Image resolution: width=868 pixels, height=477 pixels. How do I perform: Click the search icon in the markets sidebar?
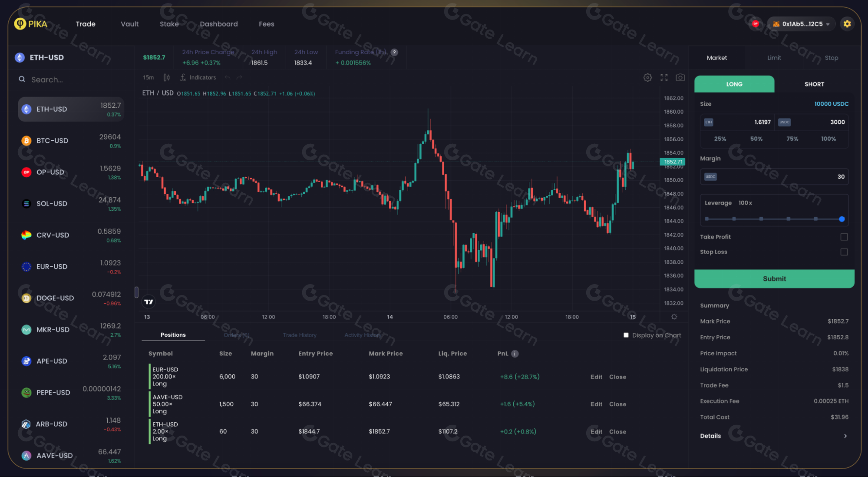pyautogui.click(x=22, y=79)
